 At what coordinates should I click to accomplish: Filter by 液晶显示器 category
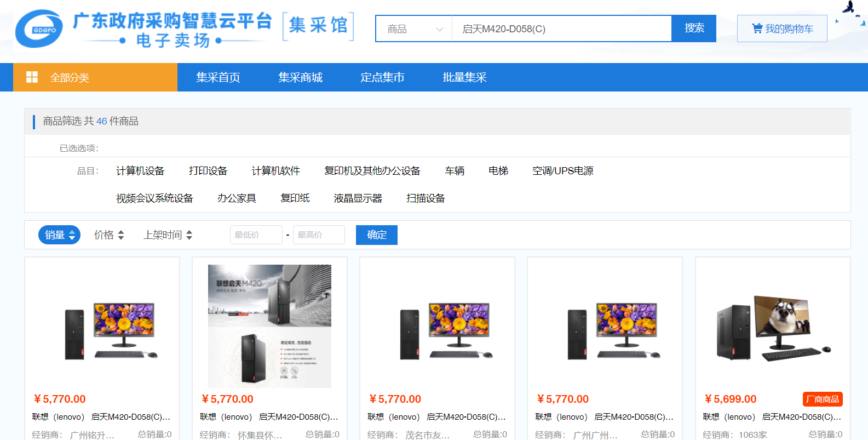pos(358,198)
